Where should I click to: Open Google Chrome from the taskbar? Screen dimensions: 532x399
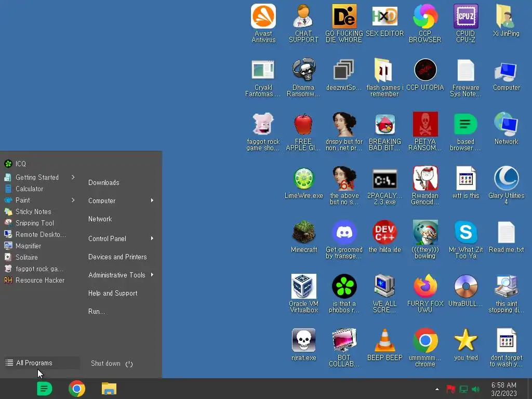pyautogui.click(x=77, y=389)
